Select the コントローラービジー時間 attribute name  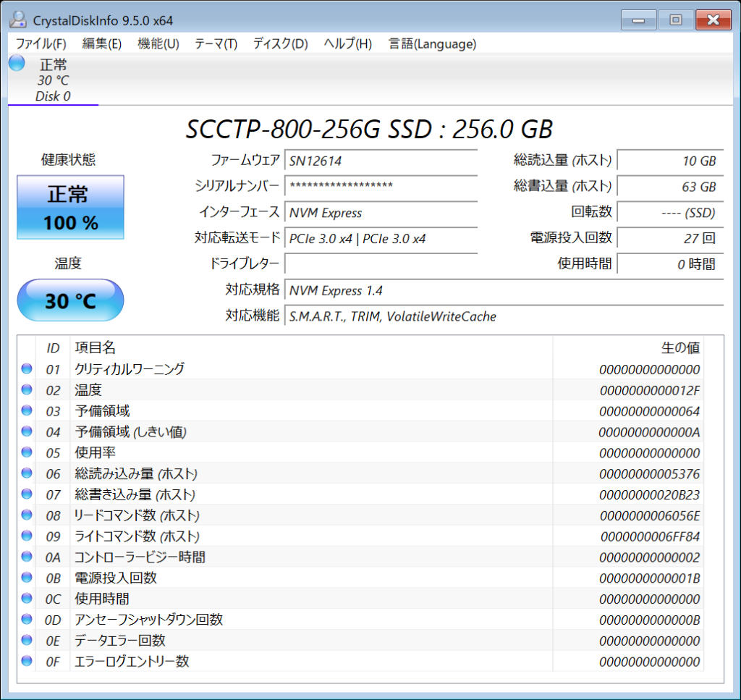click(140, 557)
